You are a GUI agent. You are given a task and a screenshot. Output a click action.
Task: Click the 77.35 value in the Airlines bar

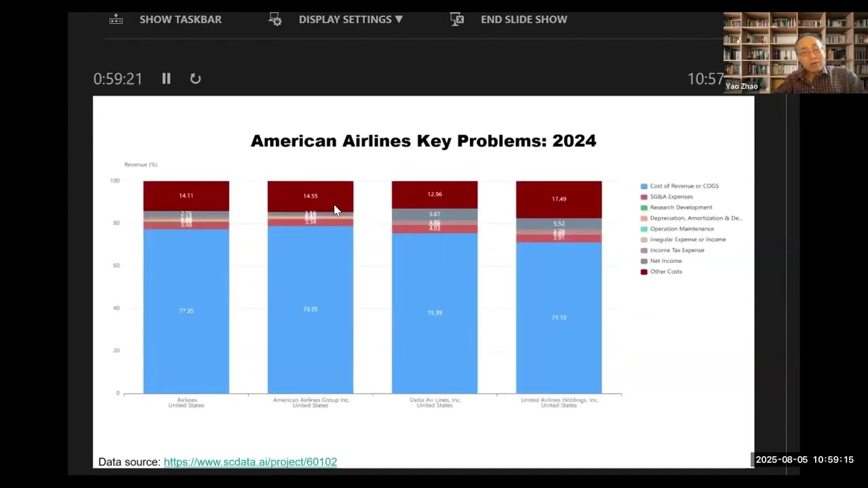click(186, 311)
